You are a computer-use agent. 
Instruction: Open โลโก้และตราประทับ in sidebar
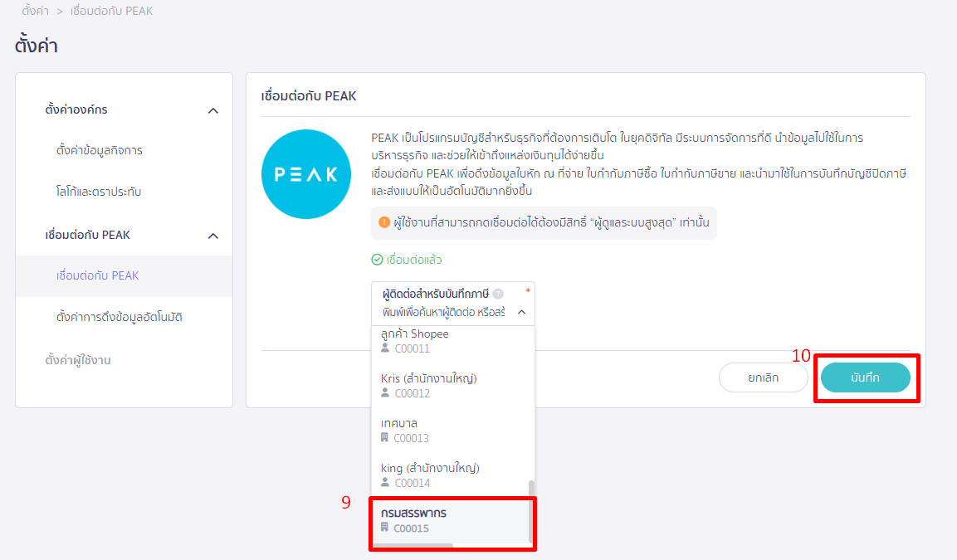point(99,191)
